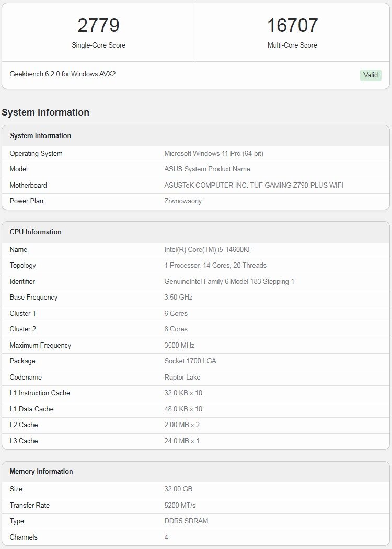
Task: Select the L1 Instruction Cache label
Action: (x=40, y=393)
